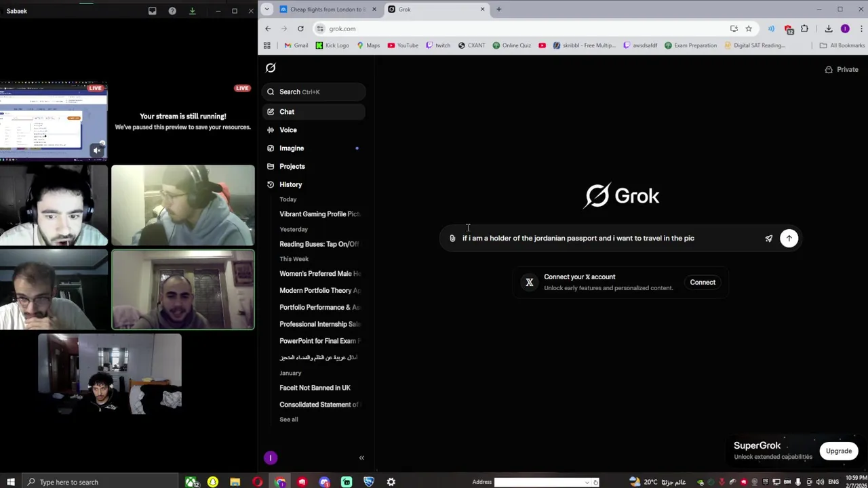
Task: Click the live stream preview thumbnail
Action: (54, 122)
